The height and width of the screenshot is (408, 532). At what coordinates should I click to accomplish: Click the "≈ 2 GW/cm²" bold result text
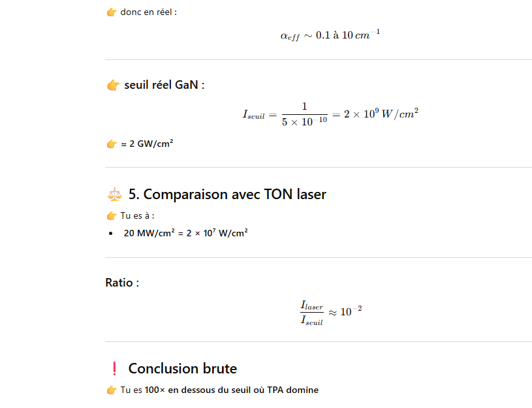[x=147, y=144]
